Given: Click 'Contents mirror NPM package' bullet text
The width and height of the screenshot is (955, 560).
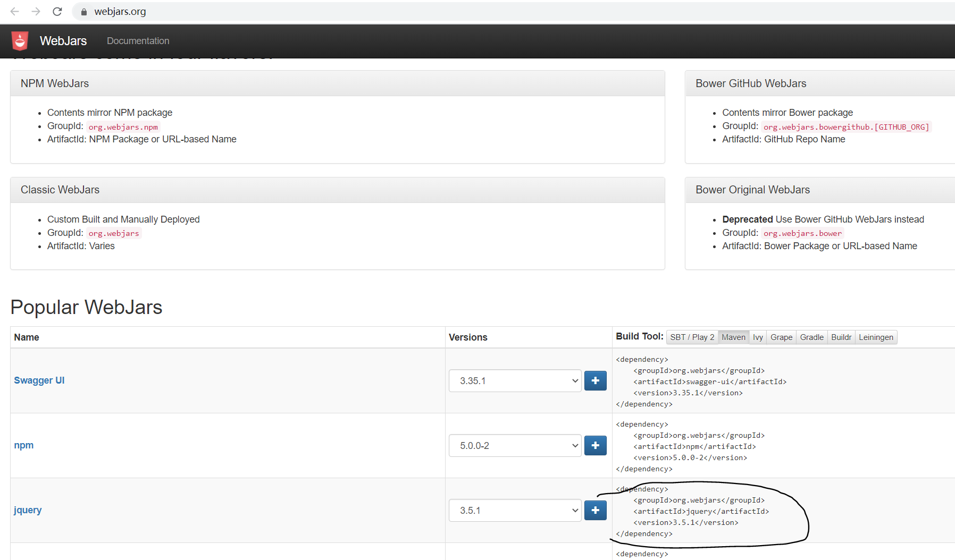Looking at the screenshot, I should [x=110, y=113].
